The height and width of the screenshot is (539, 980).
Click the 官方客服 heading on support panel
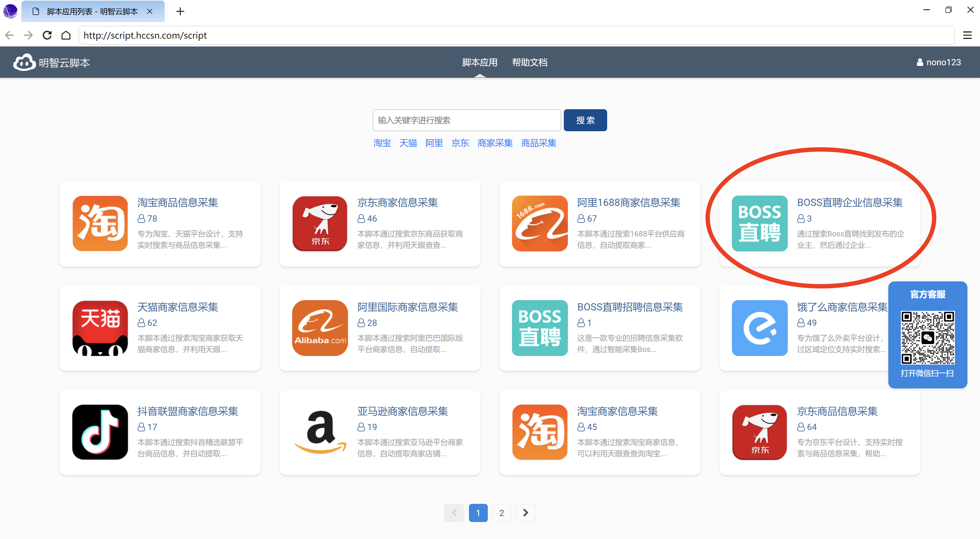[928, 294]
